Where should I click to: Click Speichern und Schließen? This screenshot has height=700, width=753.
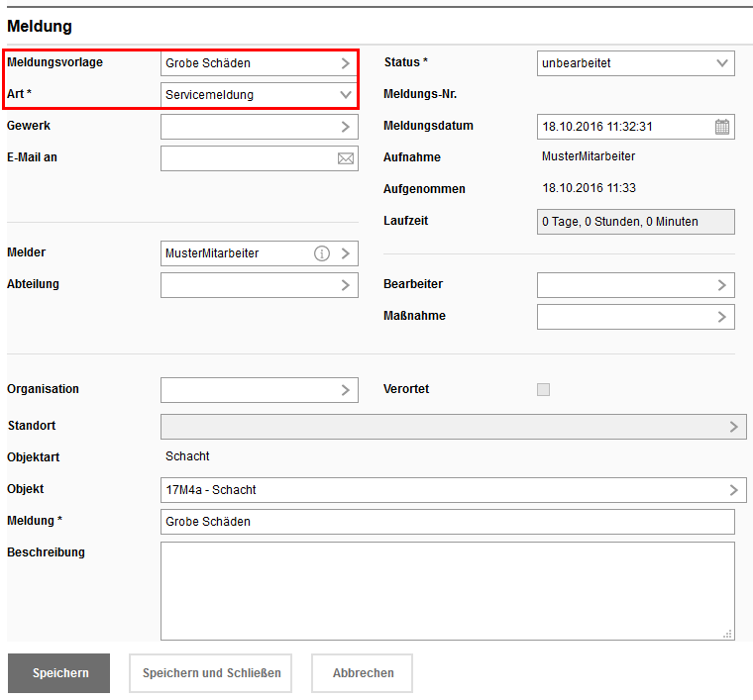click(211, 673)
